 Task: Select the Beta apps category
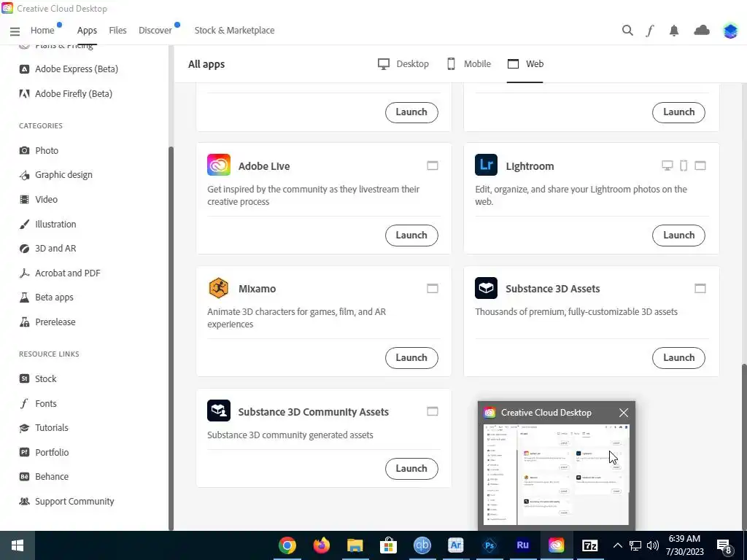(46, 297)
